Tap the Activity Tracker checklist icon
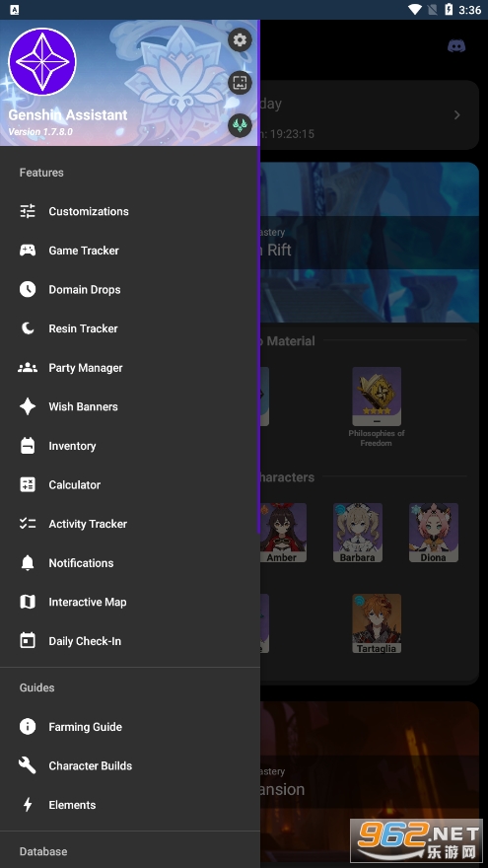488x868 pixels. [x=28, y=524]
